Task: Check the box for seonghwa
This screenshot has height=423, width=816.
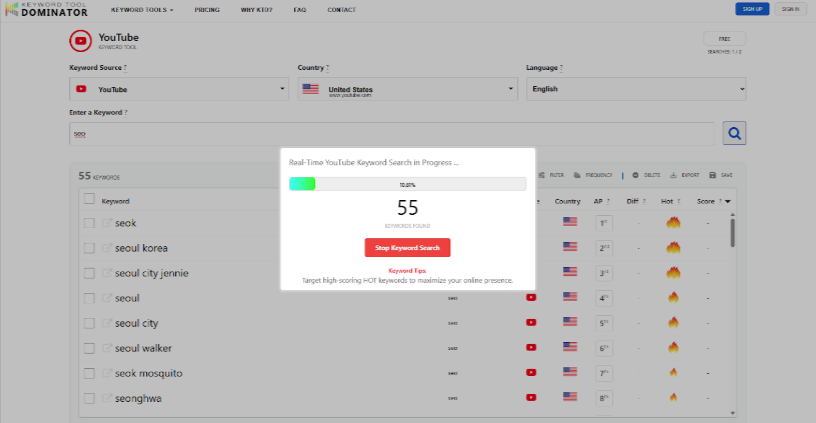Action: click(x=89, y=399)
